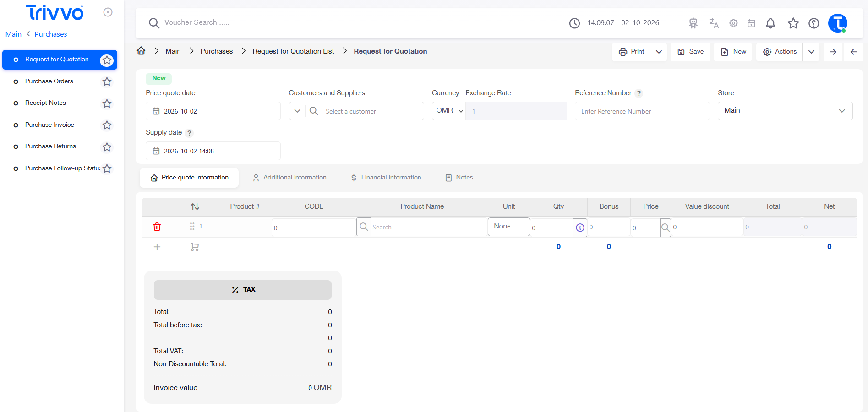Viewport: 868px width, 412px height.
Task: Toggle favorite star for Purchase Orders
Action: pyautogui.click(x=107, y=81)
